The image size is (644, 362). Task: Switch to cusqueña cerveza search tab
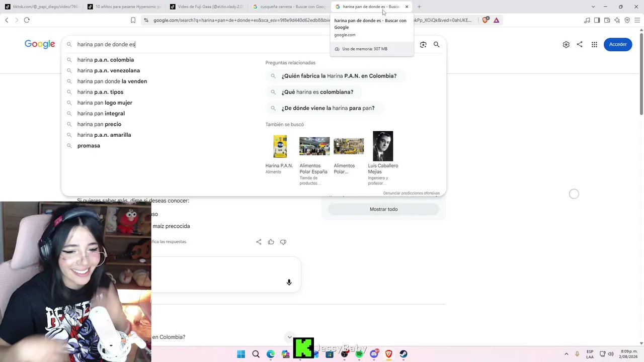pos(289,7)
